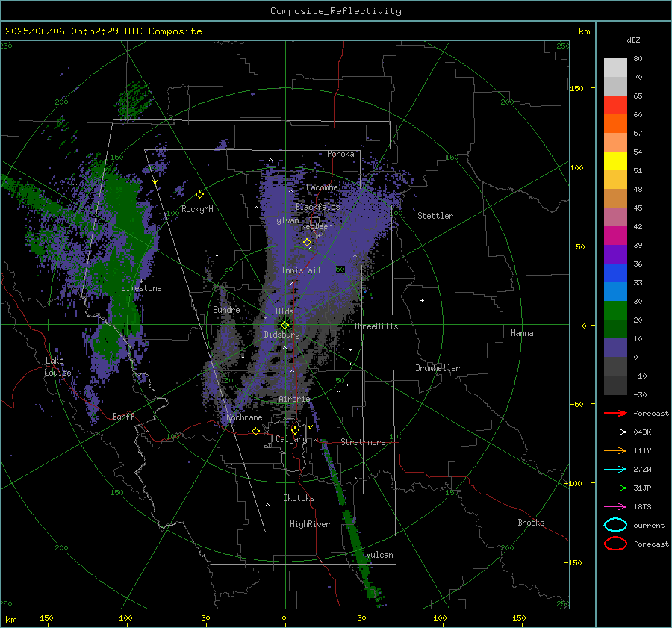This screenshot has width=672, height=628.
Task: Click the red forecast ellipse icon
Action: (x=615, y=544)
